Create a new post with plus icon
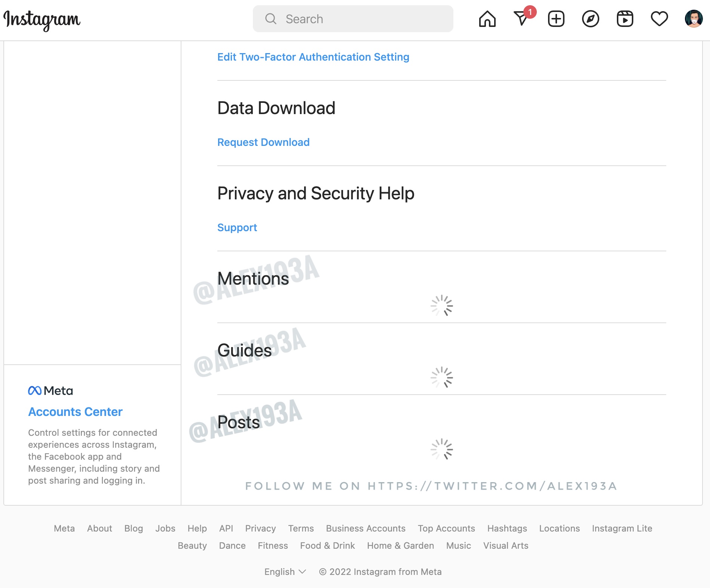This screenshot has width=710, height=588. tap(556, 19)
